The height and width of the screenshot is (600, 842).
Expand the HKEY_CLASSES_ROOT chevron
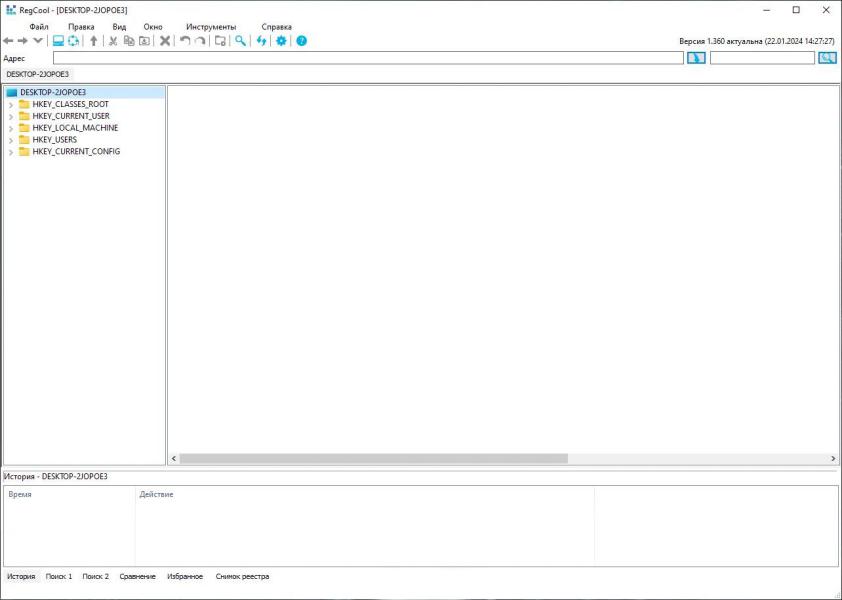[11, 105]
